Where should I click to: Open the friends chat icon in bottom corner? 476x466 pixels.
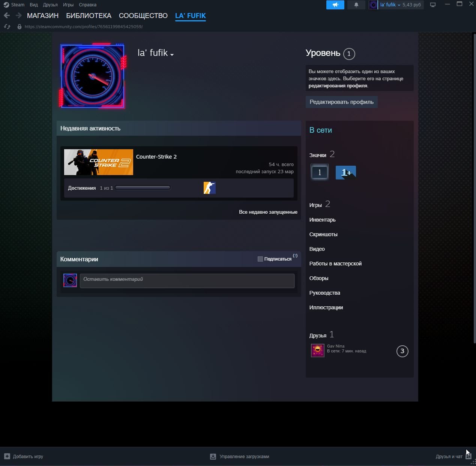point(468,456)
